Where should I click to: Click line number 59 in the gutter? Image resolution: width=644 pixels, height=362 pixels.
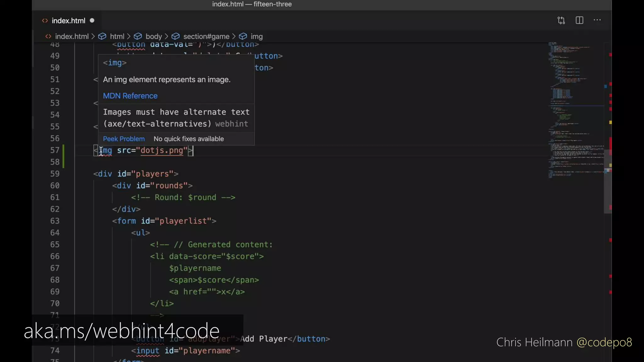point(55,174)
